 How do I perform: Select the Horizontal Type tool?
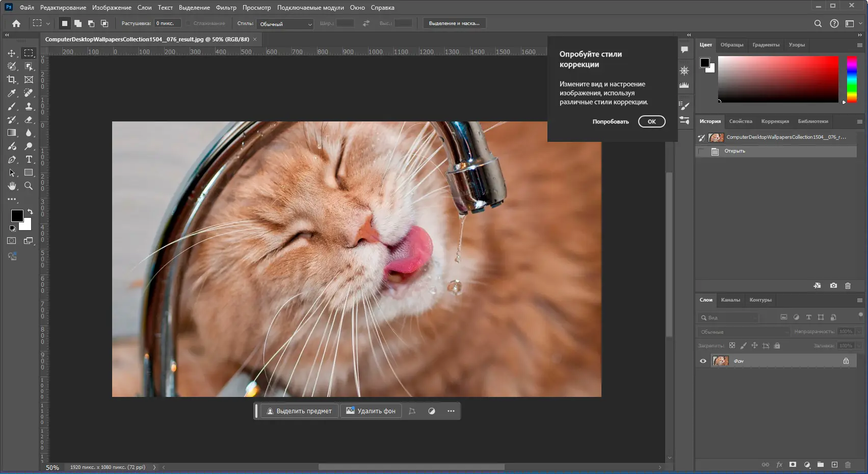tap(29, 160)
